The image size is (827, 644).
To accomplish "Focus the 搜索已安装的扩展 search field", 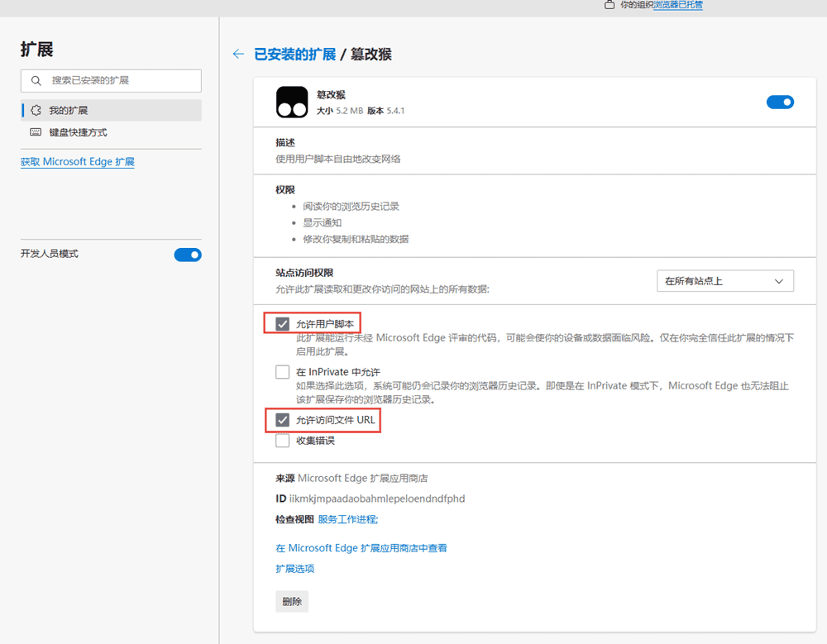I will point(120,81).
